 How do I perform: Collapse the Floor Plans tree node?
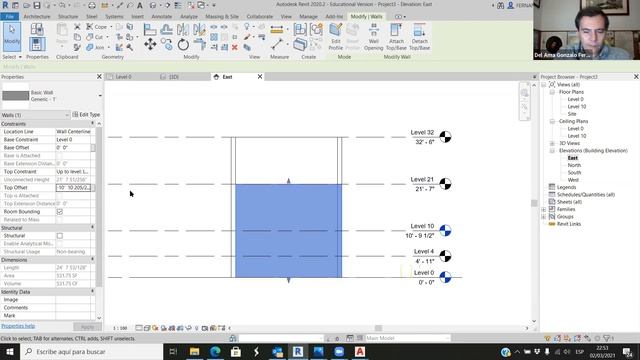[552, 92]
